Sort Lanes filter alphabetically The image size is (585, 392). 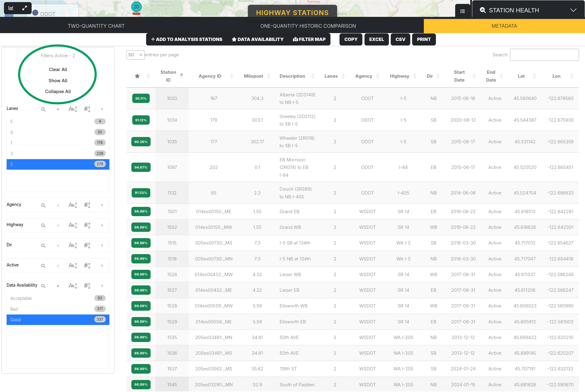[73, 109]
